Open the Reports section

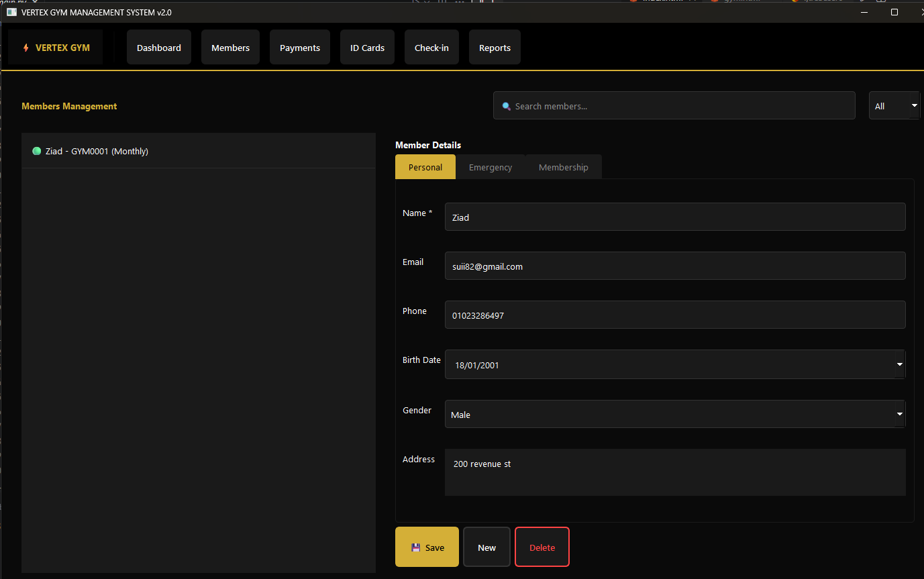[x=495, y=48]
